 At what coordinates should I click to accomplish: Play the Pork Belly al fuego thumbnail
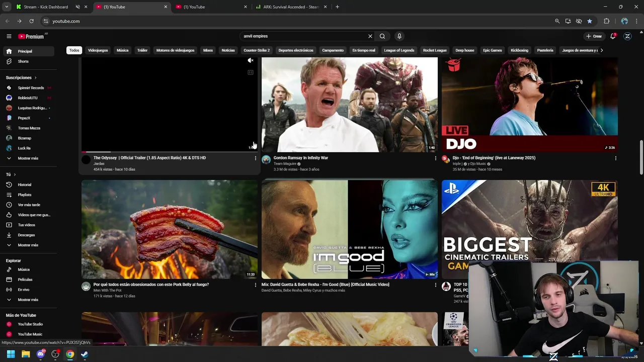(170, 229)
